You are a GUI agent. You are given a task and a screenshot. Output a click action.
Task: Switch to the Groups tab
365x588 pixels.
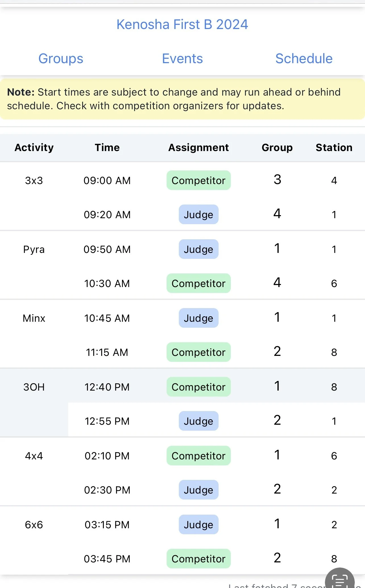(61, 59)
